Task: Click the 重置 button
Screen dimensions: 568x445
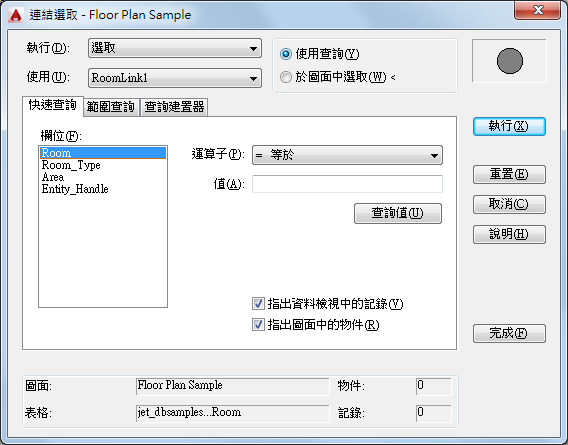Action: click(x=509, y=174)
